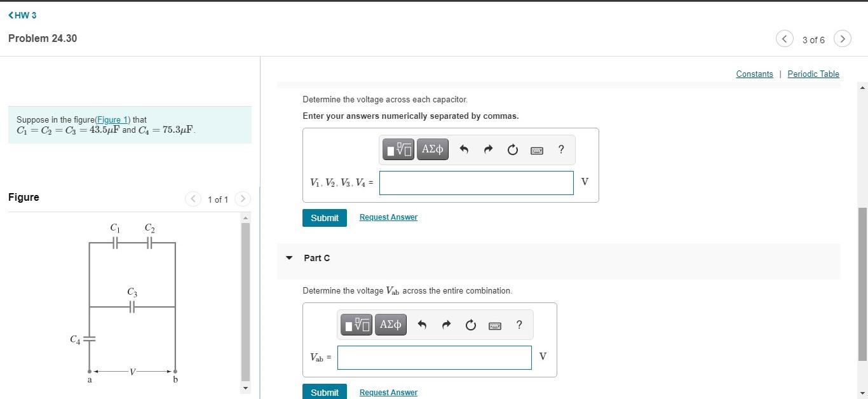Screen dimensions: 868x399
Task: Undo the last entry in Part B editor
Action: coord(464,149)
